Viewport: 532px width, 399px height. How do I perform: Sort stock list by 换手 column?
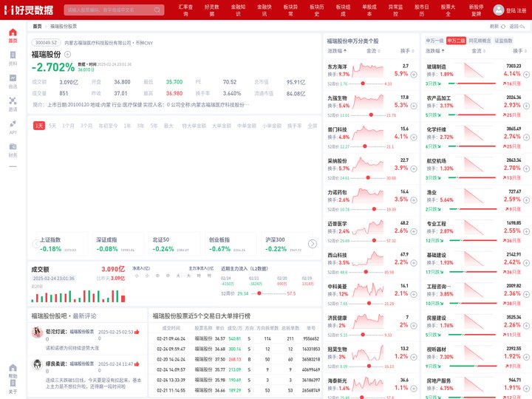point(407,51)
